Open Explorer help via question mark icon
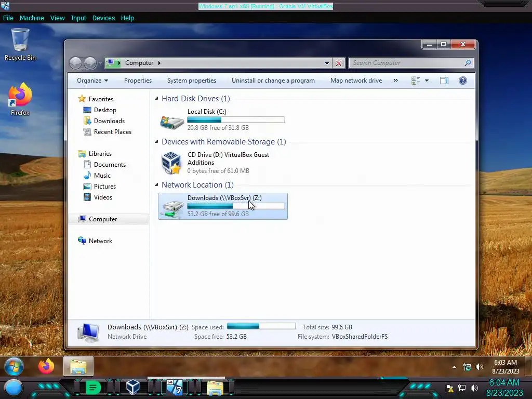Image resolution: width=532 pixels, height=399 pixels. coord(463,81)
